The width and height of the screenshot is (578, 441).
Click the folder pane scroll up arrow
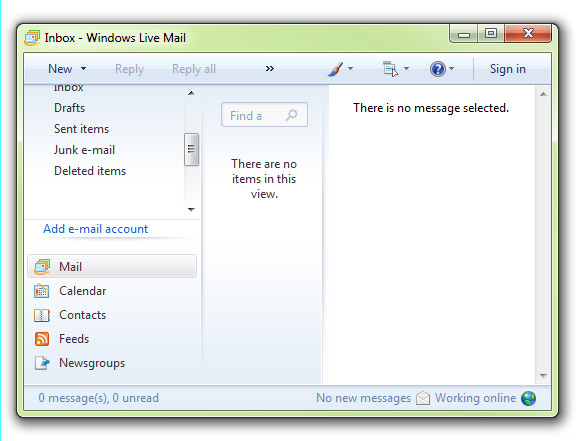pos(191,93)
